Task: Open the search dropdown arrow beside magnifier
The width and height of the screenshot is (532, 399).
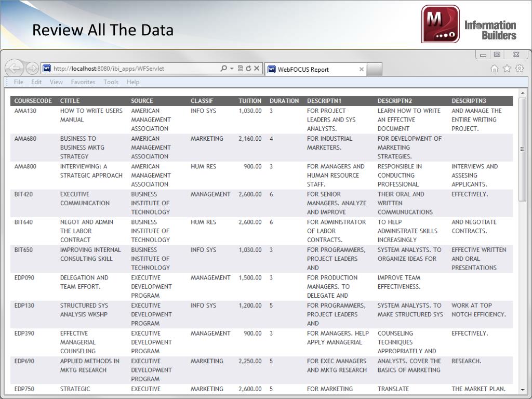Action: (x=232, y=69)
